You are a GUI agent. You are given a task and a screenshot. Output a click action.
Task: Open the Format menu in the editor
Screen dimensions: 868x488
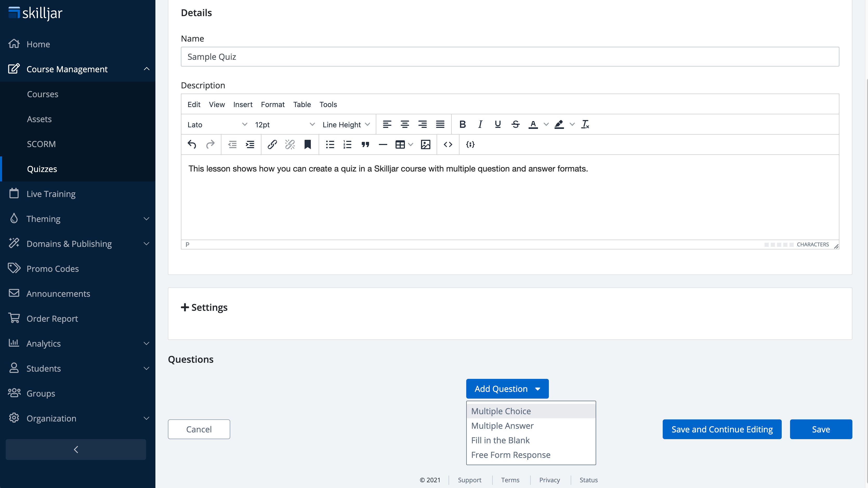tap(273, 104)
